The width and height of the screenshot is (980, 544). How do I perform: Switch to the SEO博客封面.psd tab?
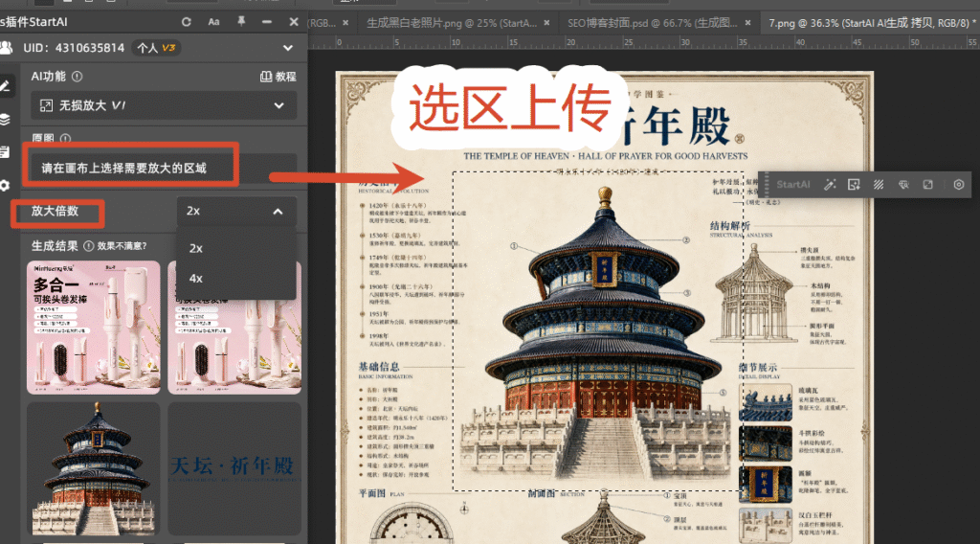tap(653, 23)
